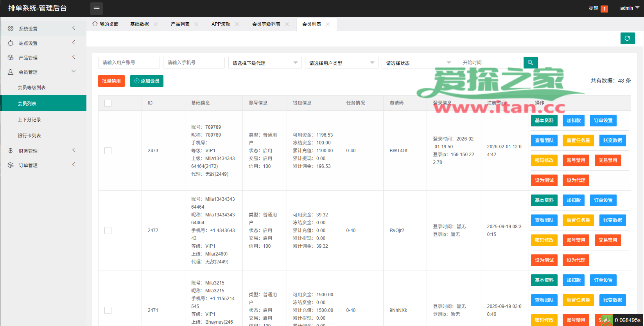Screen dimensions: 644x326
Task: Open the 请选择下级代理 dropdown
Action: [265, 63]
